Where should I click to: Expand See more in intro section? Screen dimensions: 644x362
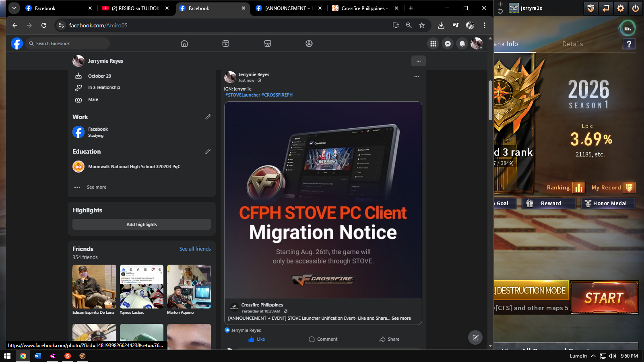[97, 187]
